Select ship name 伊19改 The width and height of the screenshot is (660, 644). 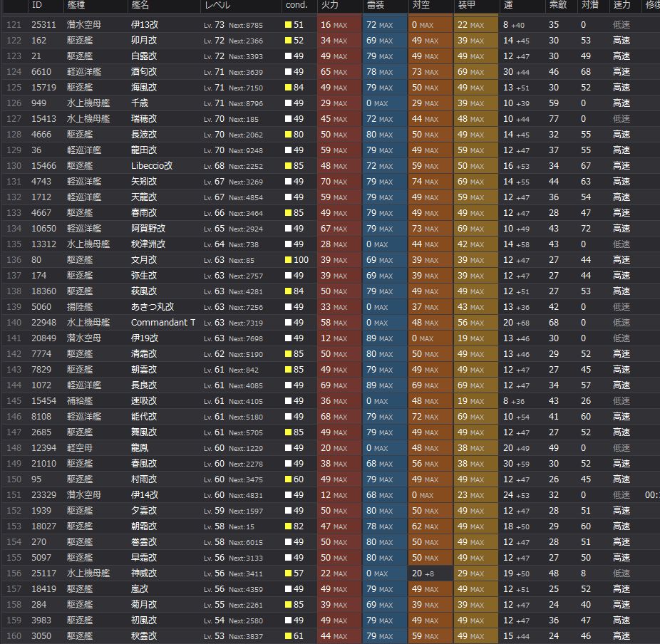point(145,338)
